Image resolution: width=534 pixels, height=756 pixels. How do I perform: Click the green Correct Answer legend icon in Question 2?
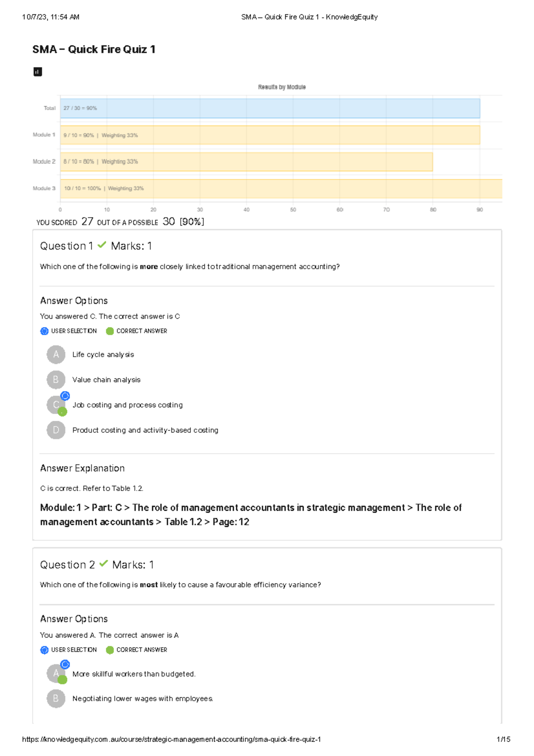click(110, 650)
